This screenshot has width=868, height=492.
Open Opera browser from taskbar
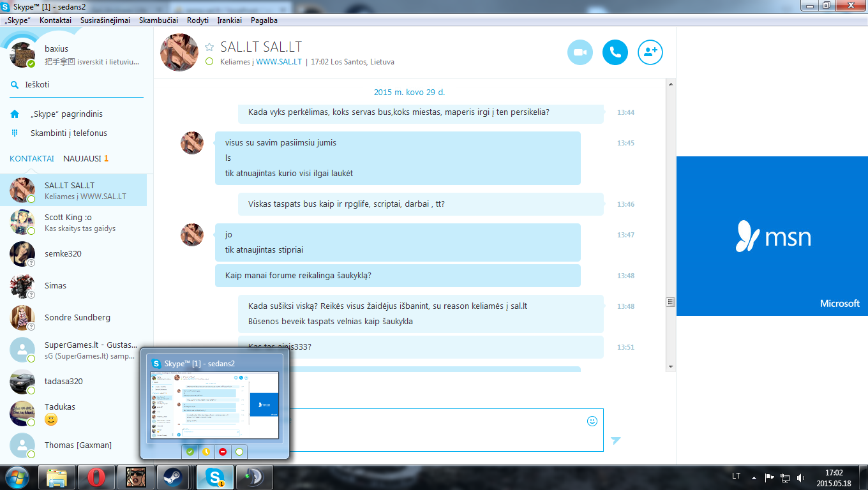[96, 477]
